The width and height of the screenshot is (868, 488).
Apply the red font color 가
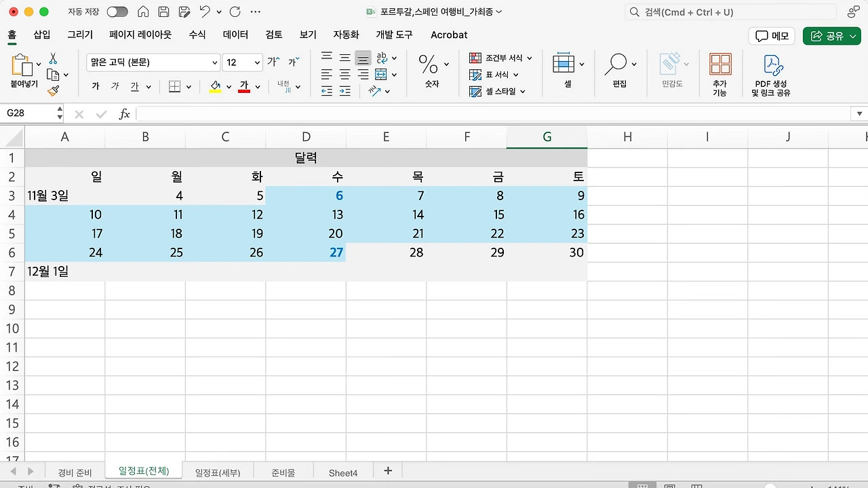tap(244, 86)
